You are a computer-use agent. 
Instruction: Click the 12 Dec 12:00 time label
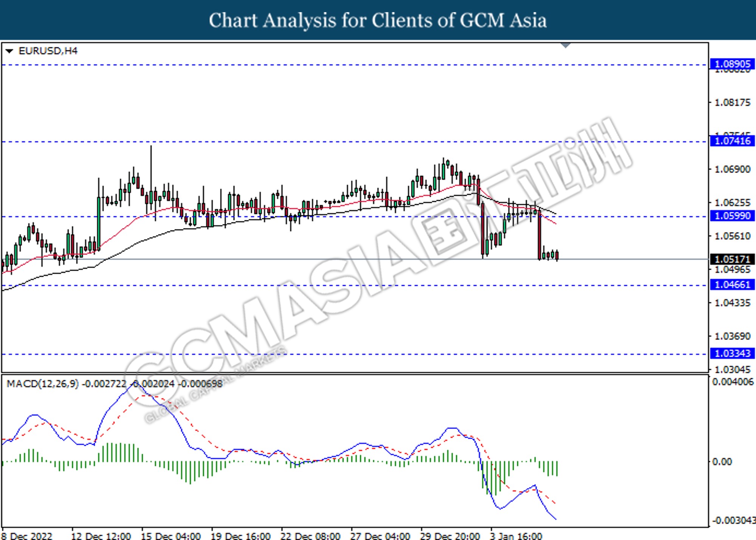pos(101,536)
